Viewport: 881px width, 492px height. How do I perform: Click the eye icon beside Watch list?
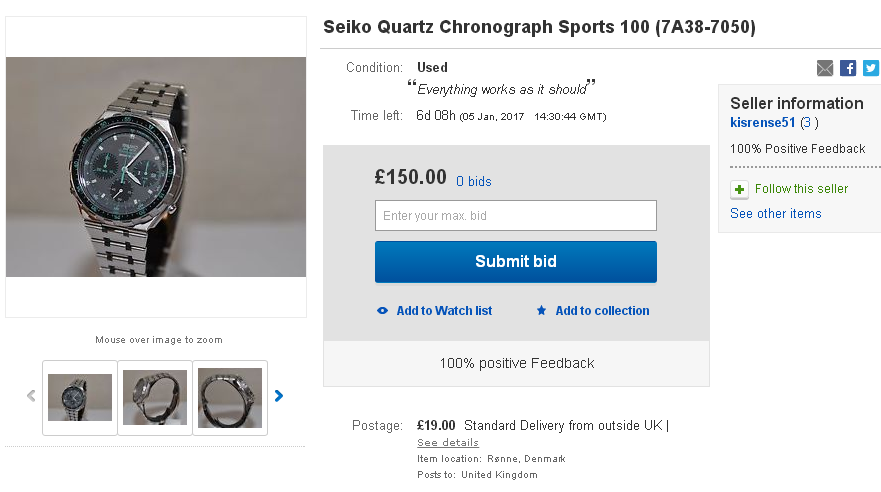click(382, 311)
